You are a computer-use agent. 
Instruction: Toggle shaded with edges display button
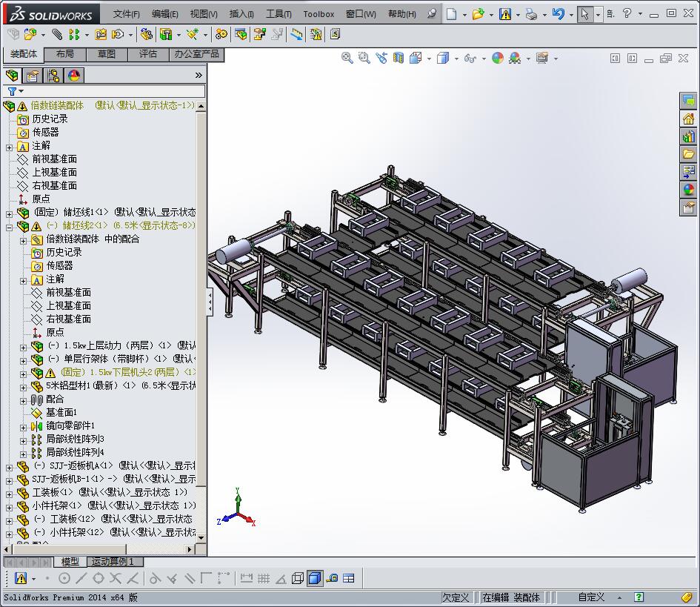315,578
